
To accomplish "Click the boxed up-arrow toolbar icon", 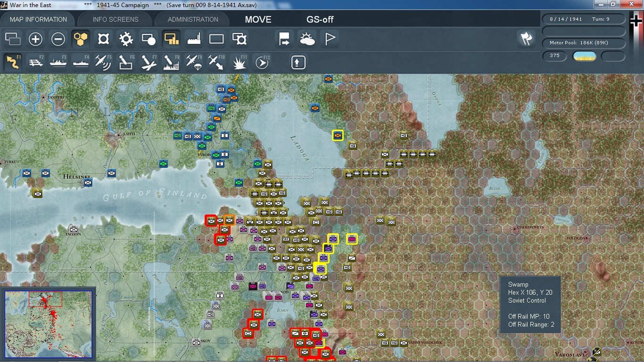I will (298, 62).
